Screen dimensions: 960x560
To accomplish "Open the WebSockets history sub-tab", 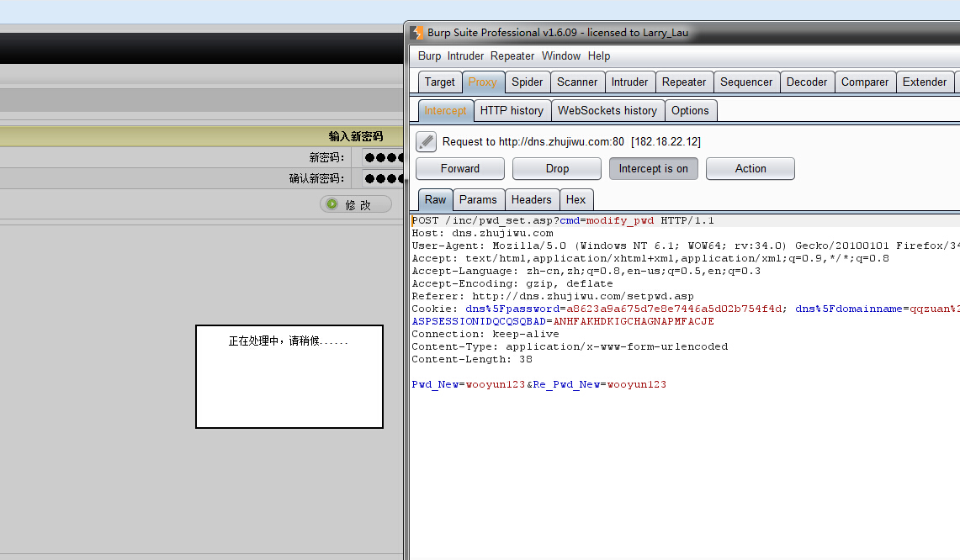I will click(x=607, y=111).
